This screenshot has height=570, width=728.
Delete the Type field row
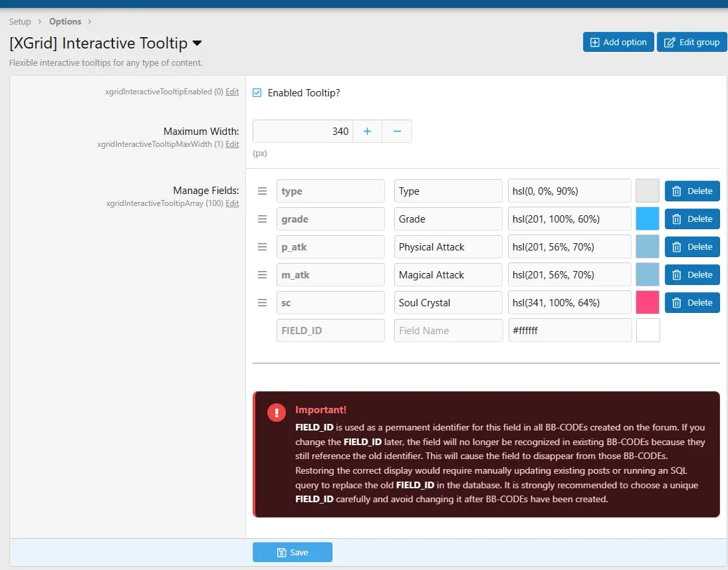tap(692, 191)
